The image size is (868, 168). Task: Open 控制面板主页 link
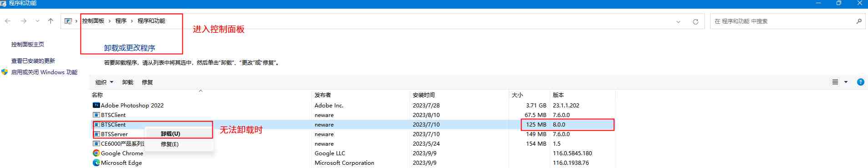[28, 45]
